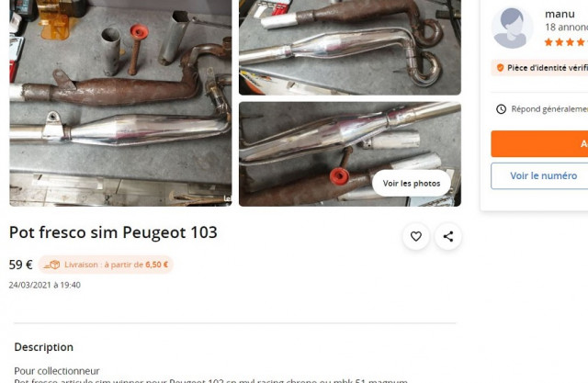Click the listing title Pot fresco sim Peugeot 103
Image resolution: width=588 pixels, height=383 pixels.
point(113,232)
